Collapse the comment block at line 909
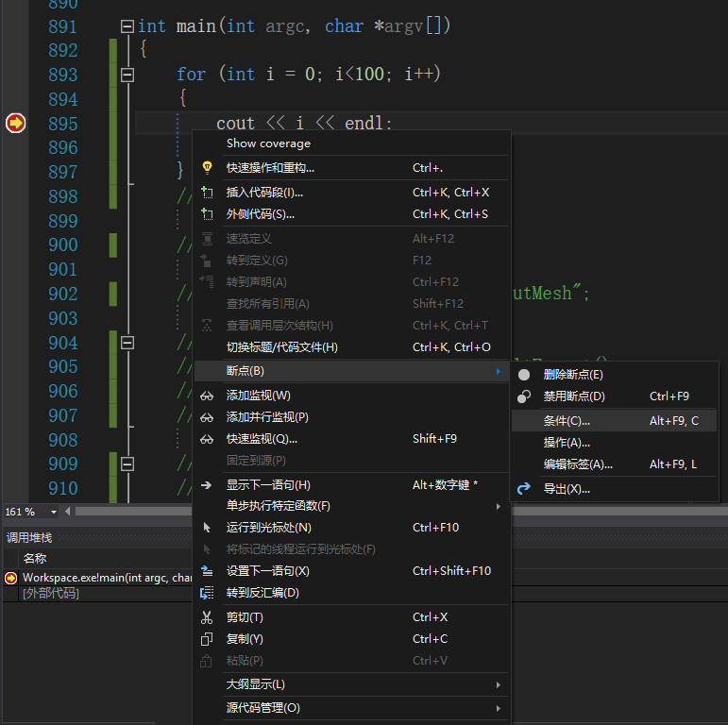This screenshot has width=728, height=725. tap(127, 464)
